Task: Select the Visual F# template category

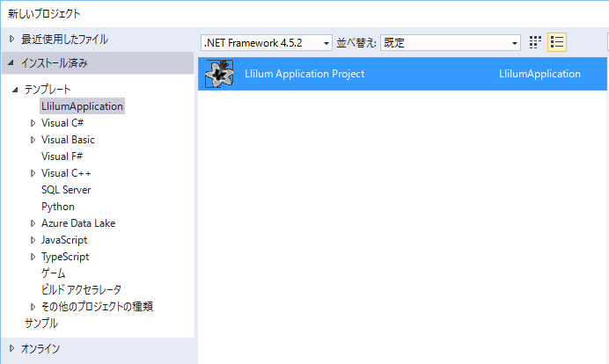Action: pyautogui.click(x=62, y=157)
